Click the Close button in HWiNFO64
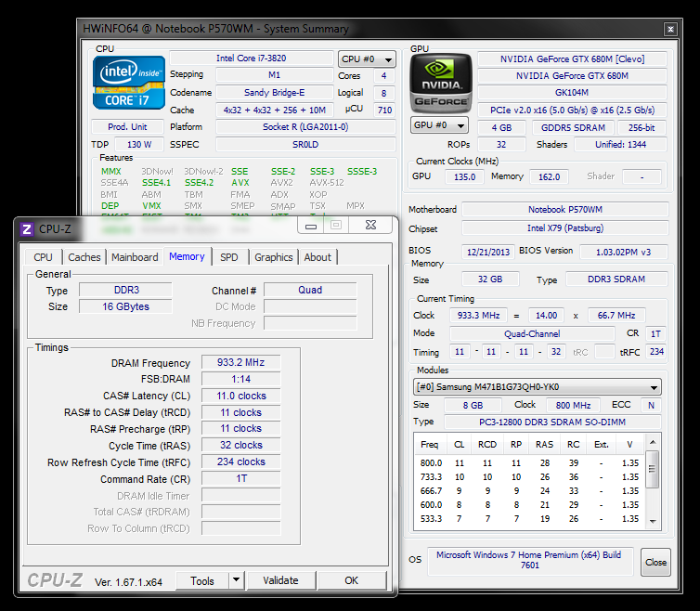 point(655,562)
